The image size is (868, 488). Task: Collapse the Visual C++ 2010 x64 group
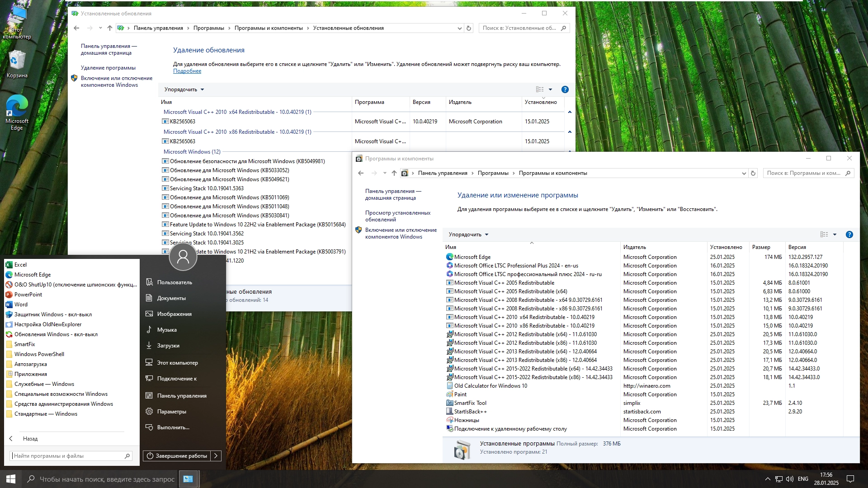pos(570,112)
